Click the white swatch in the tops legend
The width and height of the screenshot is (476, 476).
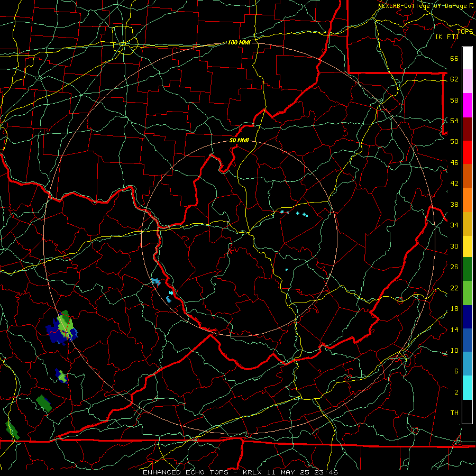pos(467,58)
